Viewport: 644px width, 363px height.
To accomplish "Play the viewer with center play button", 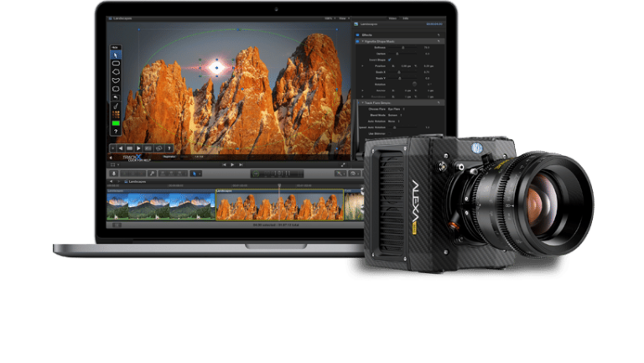I will click(232, 164).
